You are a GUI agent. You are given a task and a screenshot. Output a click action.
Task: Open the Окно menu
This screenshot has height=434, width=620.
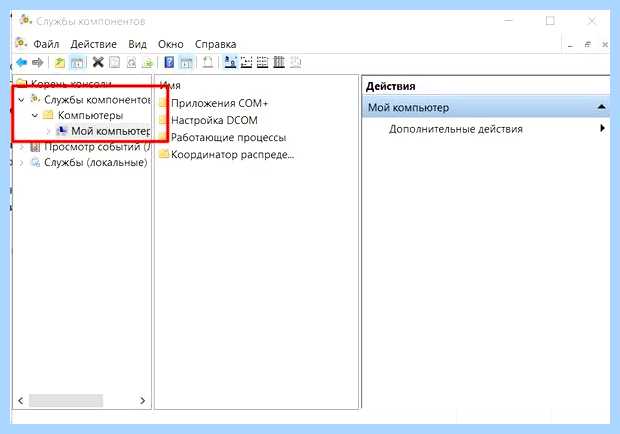(x=171, y=44)
